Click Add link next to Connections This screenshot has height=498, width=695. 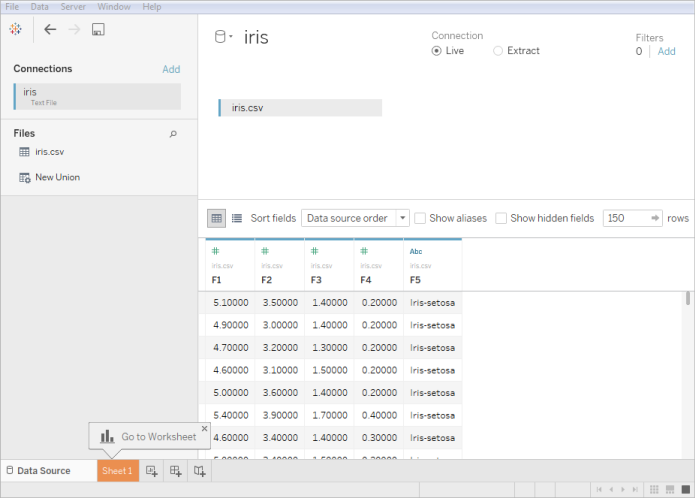[x=171, y=69]
